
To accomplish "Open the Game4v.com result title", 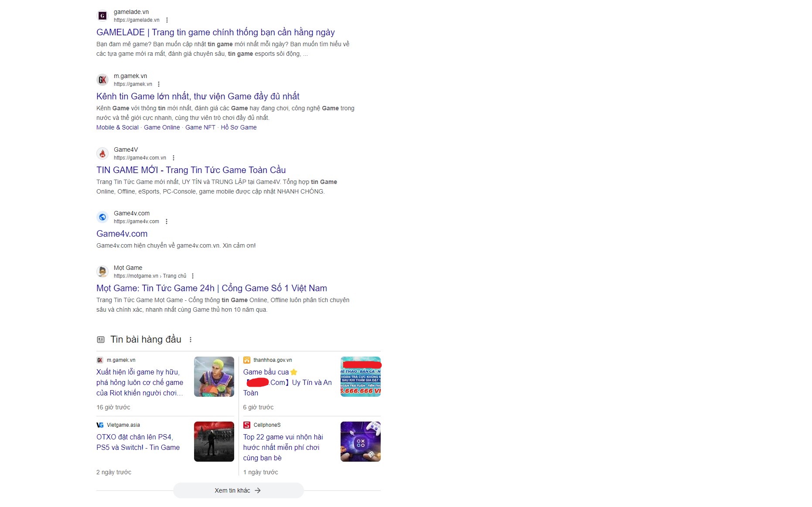I will [122, 234].
